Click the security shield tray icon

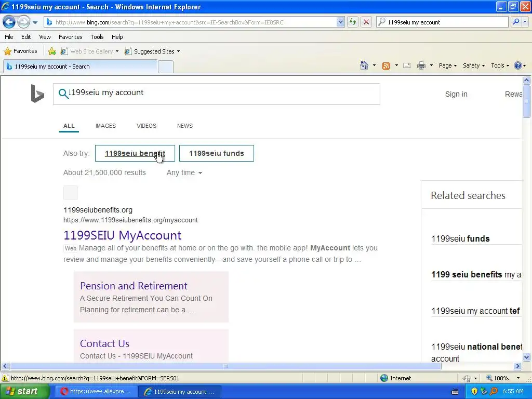point(474,391)
